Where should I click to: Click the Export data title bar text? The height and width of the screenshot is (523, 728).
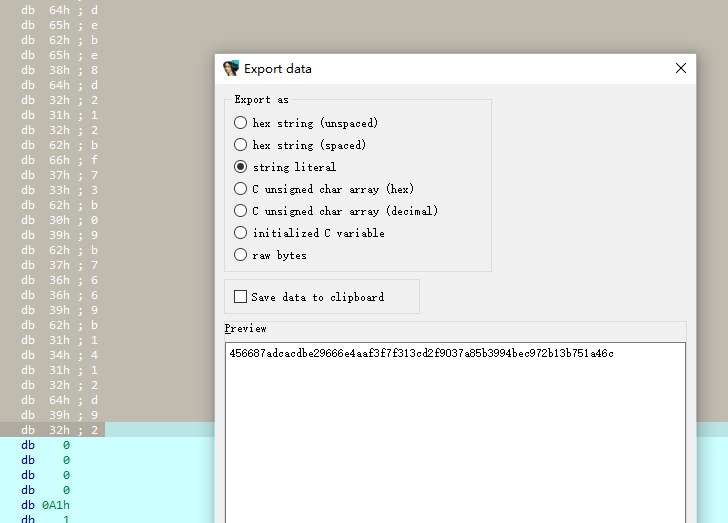point(278,69)
